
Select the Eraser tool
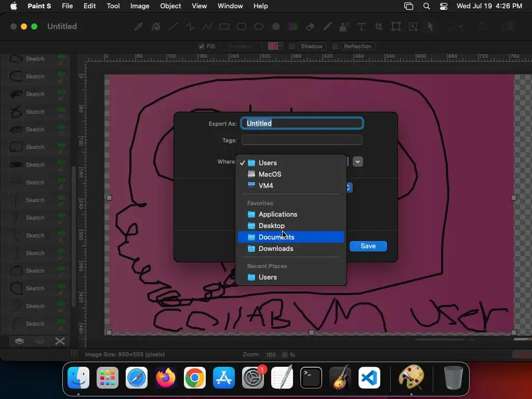pos(310,26)
